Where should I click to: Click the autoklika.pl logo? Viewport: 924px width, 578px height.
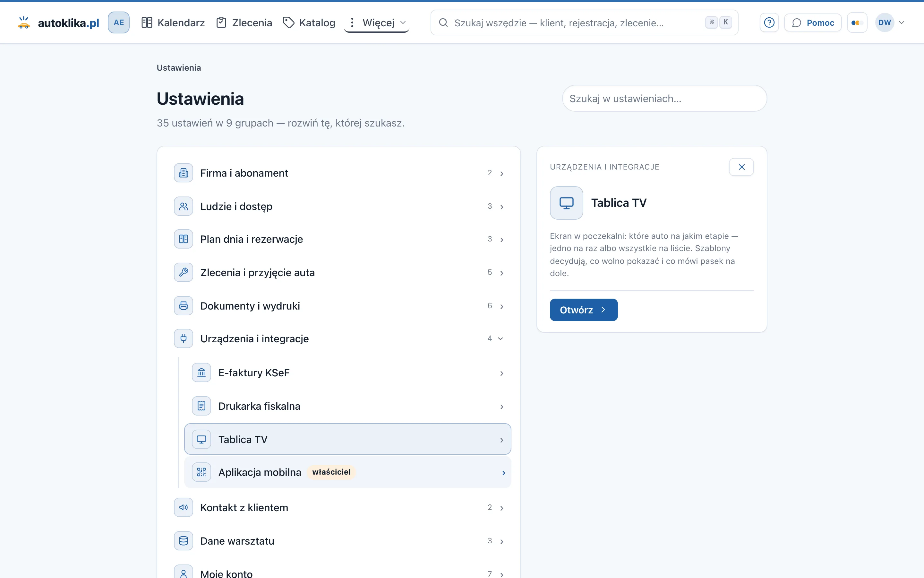[x=58, y=22]
